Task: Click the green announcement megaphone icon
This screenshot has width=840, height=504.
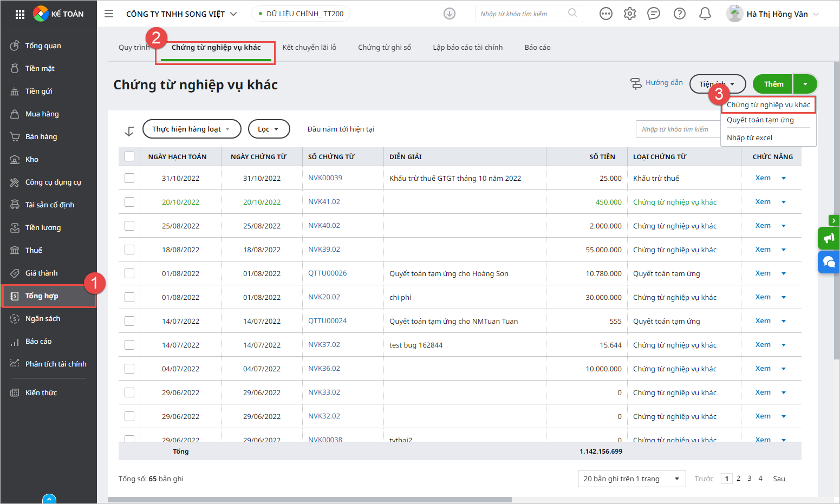Action: [x=829, y=238]
